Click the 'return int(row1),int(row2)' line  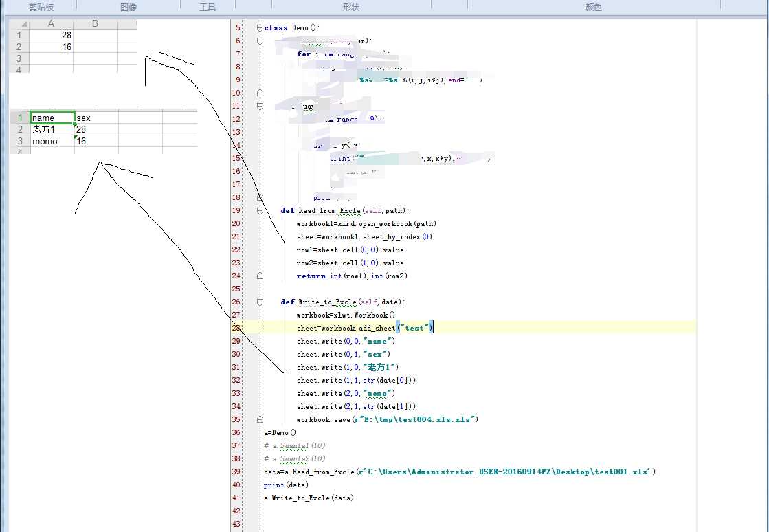[x=352, y=276]
